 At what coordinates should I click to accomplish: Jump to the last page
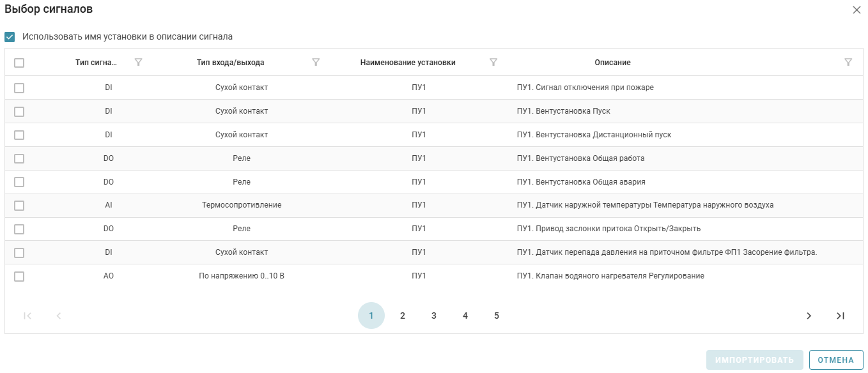click(841, 316)
